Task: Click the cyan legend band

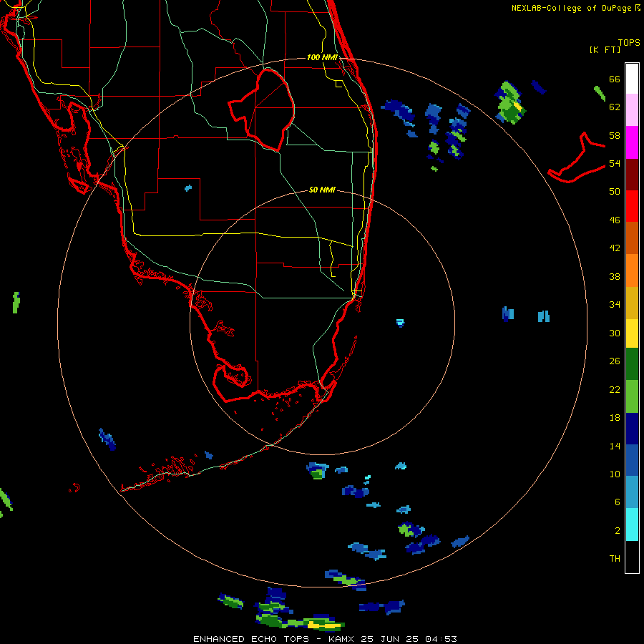Action: tap(632, 525)
